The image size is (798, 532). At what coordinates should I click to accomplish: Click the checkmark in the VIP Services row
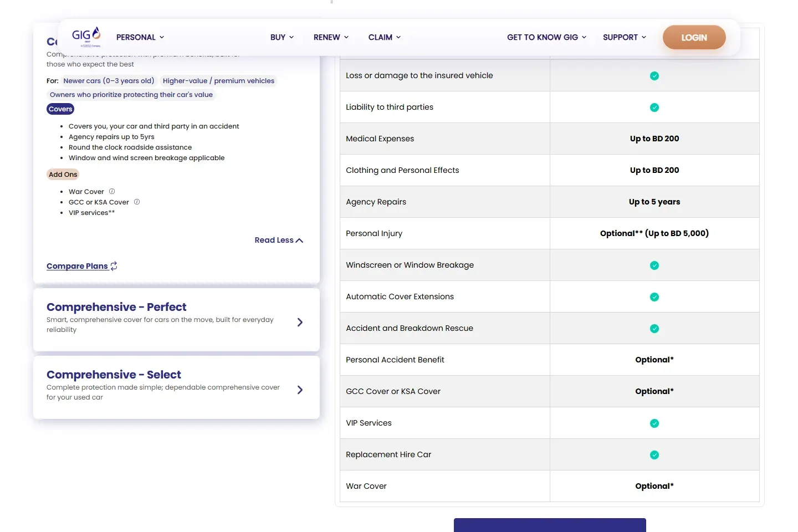point(654,423)
